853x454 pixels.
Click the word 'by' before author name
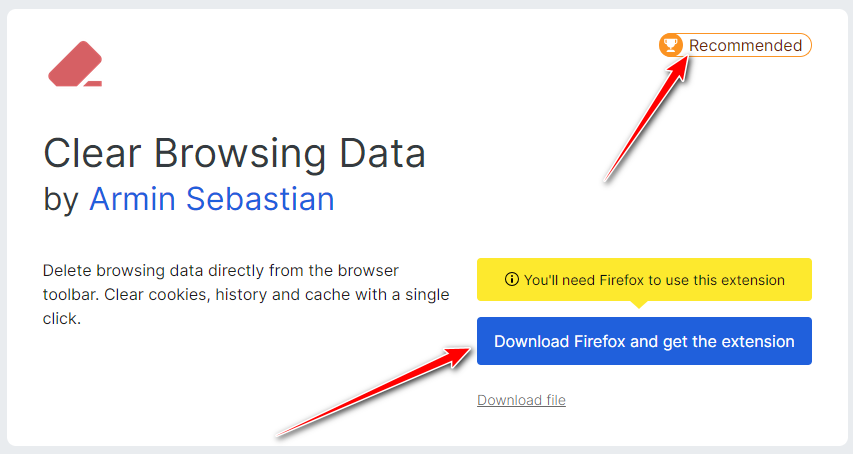pos(60,199)
